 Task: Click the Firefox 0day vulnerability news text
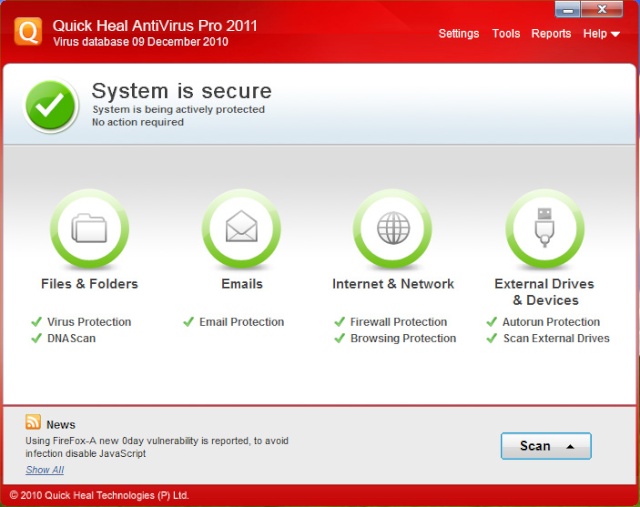point(157,447)
